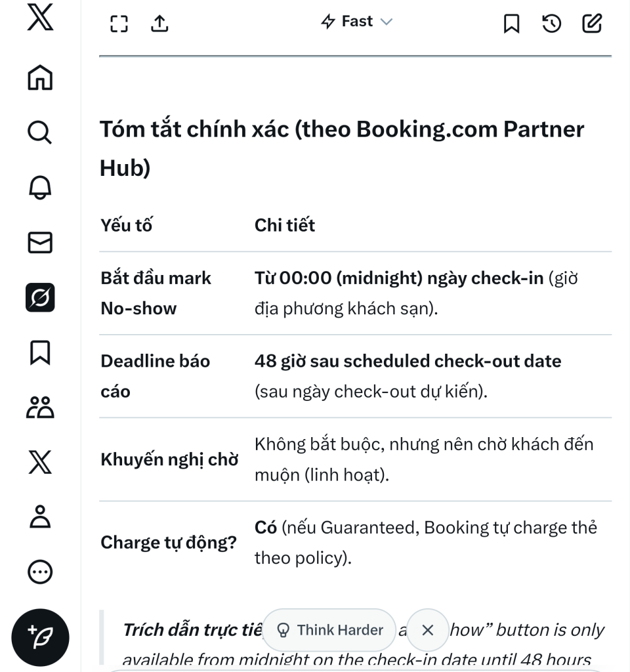Open Explore search in sidebar
Viewport: 630px width, 672px height.
click(40, 133)
